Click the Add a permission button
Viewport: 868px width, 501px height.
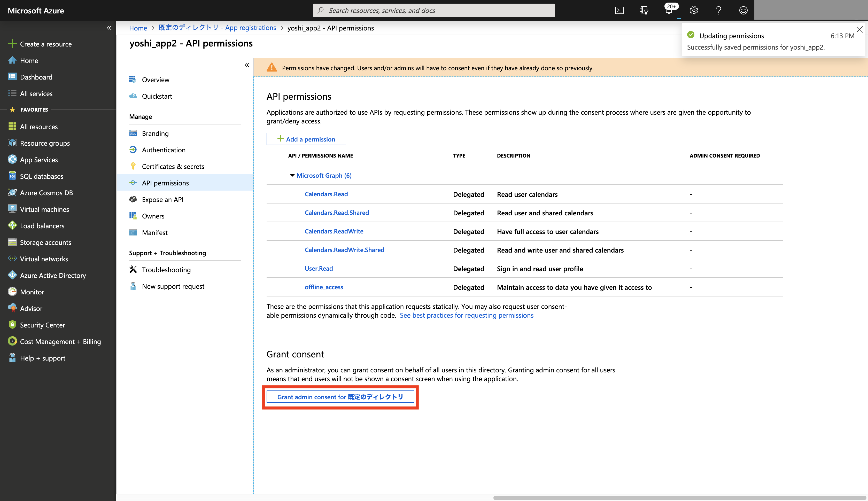pyautogui.click(x=306, y=139)
